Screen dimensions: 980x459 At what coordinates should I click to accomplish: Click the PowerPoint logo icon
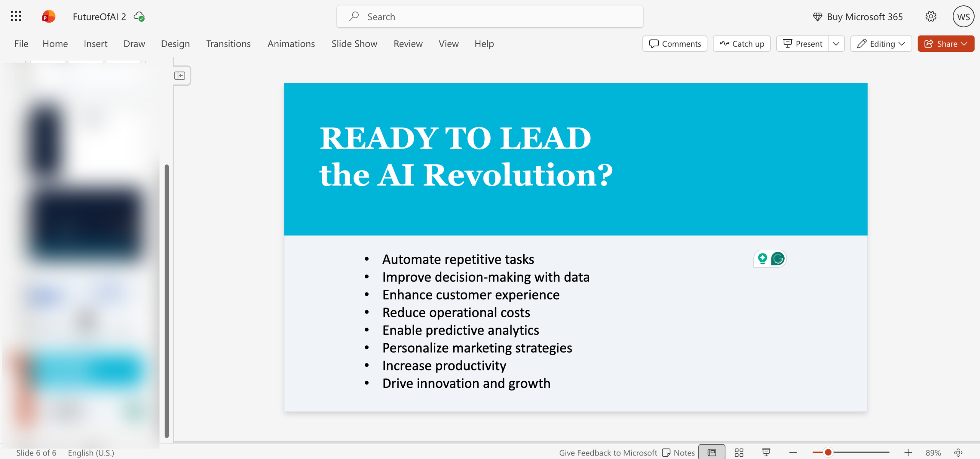pyautogui.click(x=48, y=16)
